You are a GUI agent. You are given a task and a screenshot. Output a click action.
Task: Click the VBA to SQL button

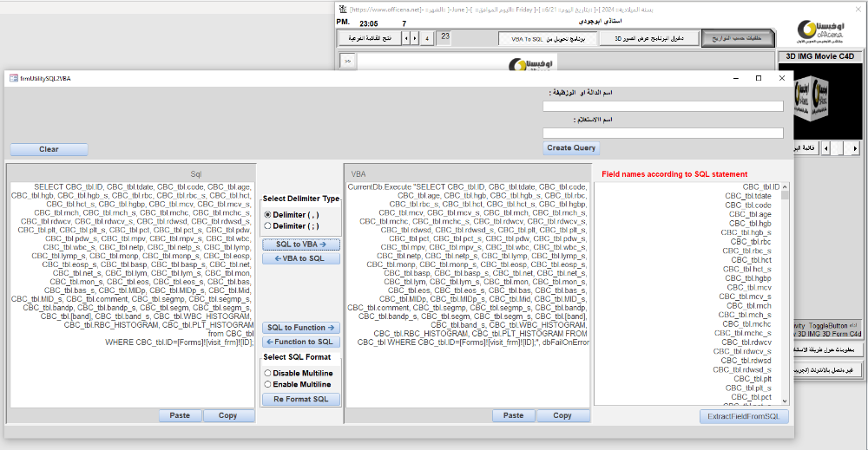[x=301, y=258]
